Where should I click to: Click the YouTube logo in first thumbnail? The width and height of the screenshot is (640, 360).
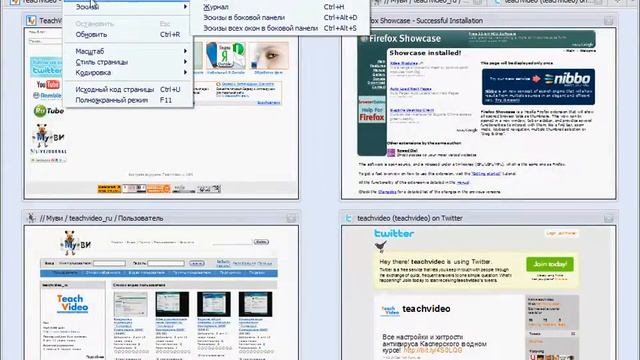tap(48, 84)
